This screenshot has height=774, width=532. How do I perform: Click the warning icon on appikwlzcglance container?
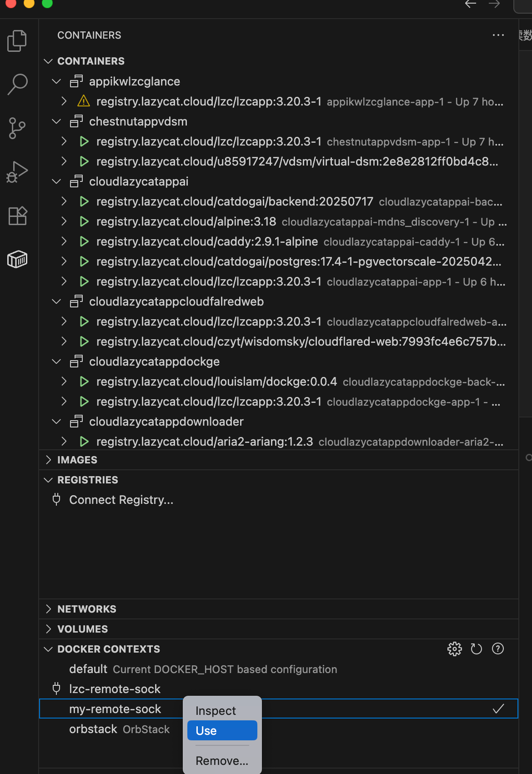click(84, 101)
